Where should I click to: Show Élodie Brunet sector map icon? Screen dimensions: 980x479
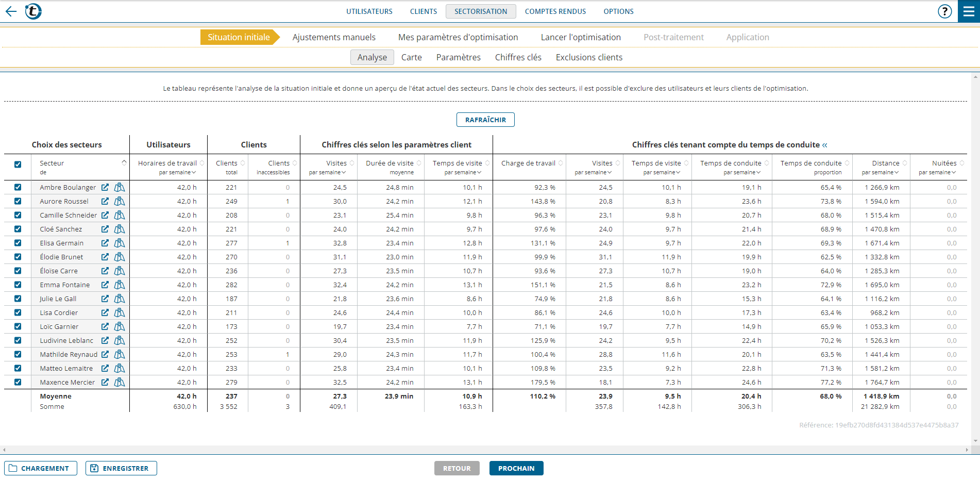(x=120, y=257)
